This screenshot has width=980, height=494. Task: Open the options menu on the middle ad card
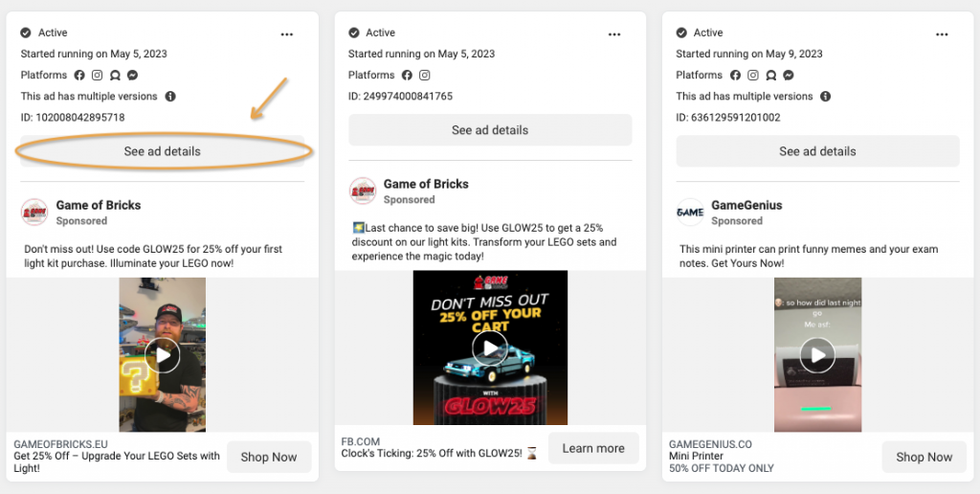(614, 34)
